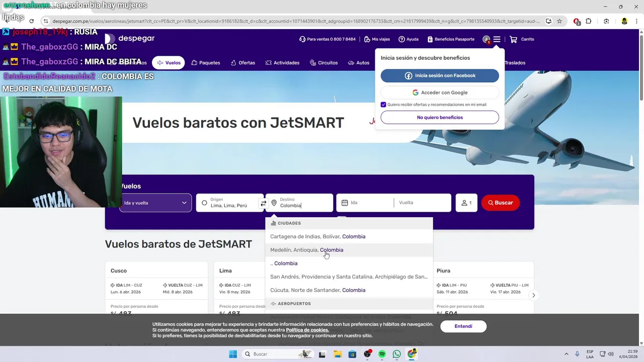Viewport: 644px width, 362px height.
Task: Click the volume icon in system tray
Action: [x=612, y=354]
